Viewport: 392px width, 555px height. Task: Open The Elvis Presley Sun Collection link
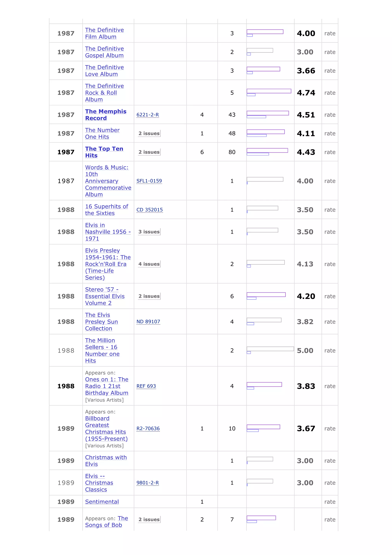tap(101, 322)
